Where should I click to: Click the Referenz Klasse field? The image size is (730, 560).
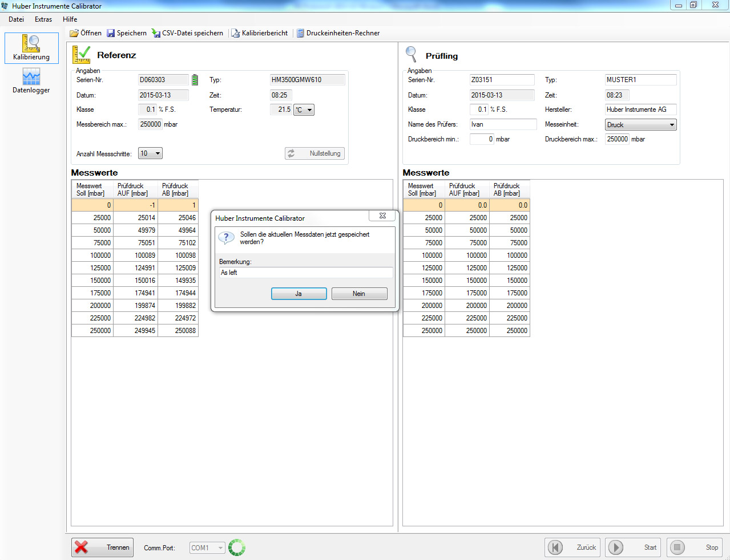(147, 109)
